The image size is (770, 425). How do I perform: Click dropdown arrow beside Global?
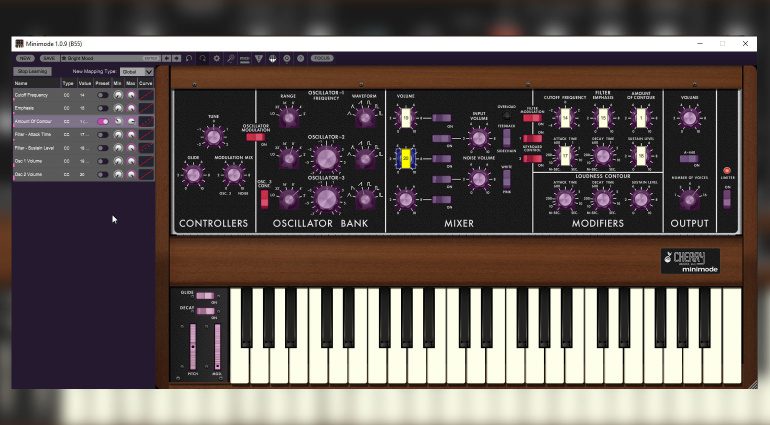[149, 72]
